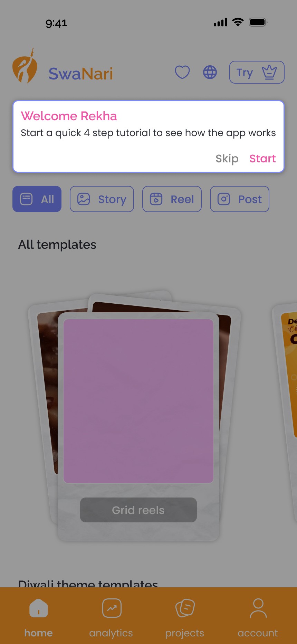Click the SwaNari logo icon

coord(25,66)
